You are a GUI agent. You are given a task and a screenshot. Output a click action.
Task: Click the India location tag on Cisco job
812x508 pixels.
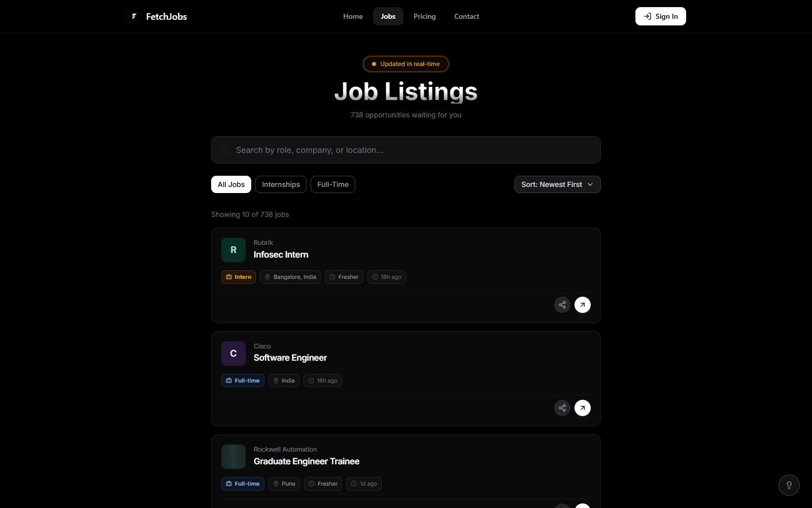point(284,380)
